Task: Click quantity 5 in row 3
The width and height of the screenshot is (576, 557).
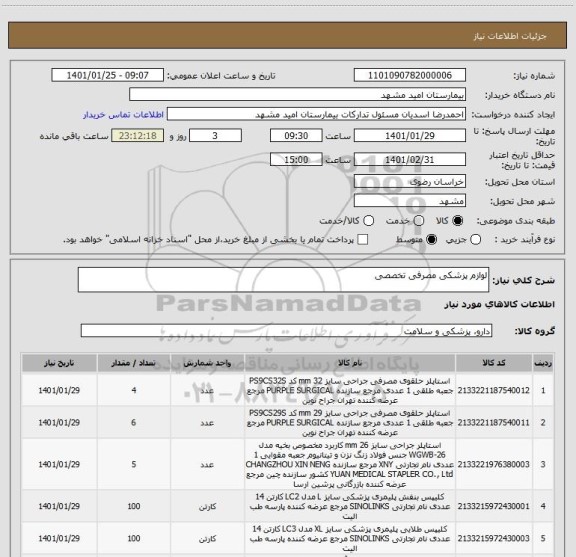Action: [x=134, y=464]
